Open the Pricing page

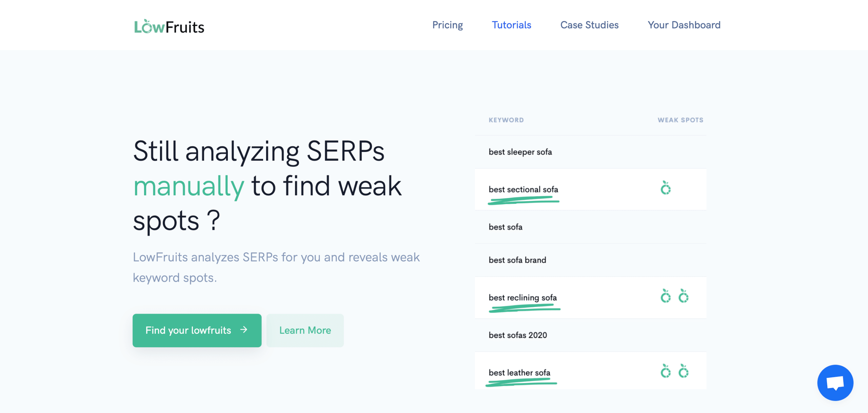[x=447, y=25]
